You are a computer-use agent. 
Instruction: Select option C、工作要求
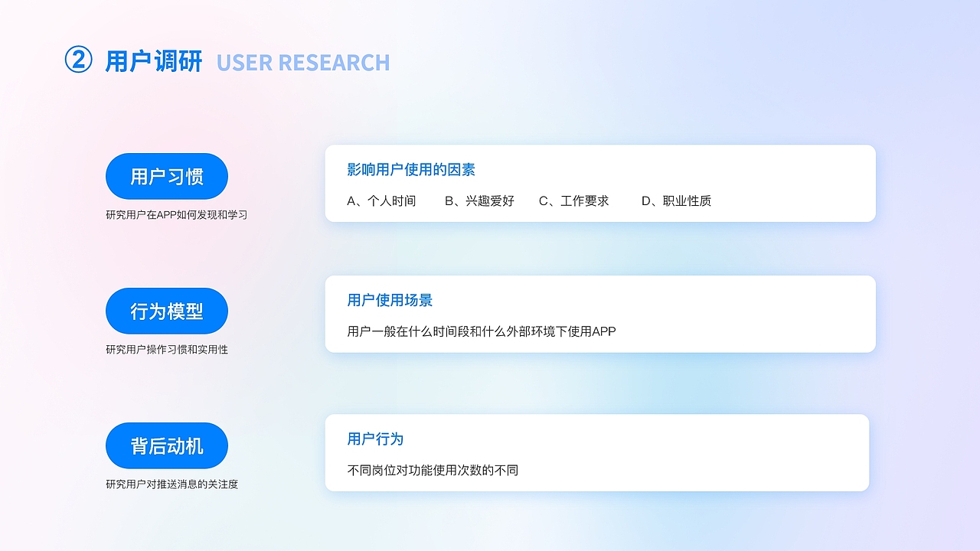574,201
